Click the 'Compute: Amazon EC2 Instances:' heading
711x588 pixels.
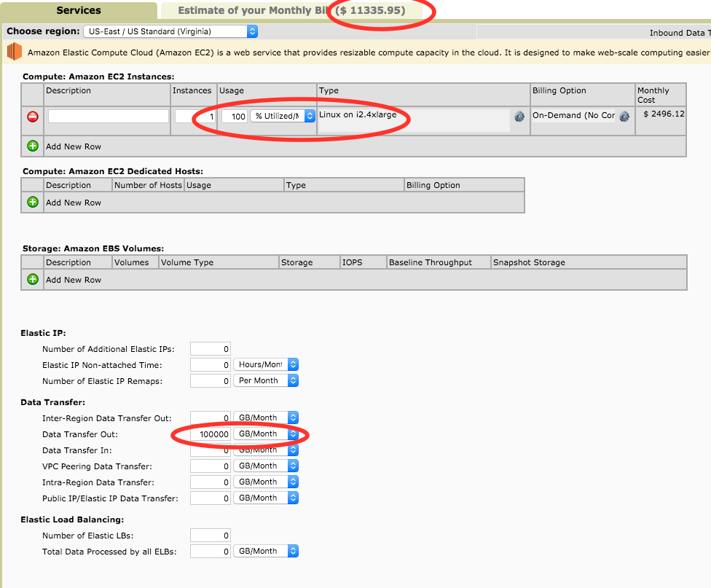click(98, 77)
